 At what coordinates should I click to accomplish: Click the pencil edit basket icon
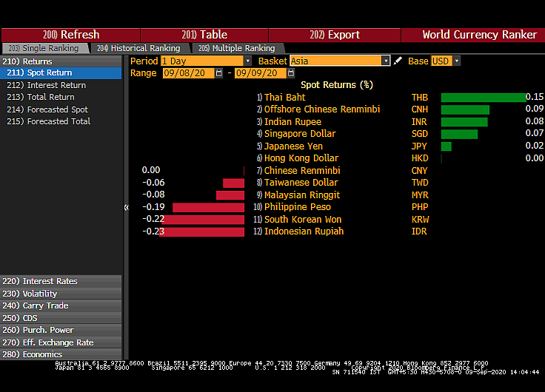pos(398,61)
